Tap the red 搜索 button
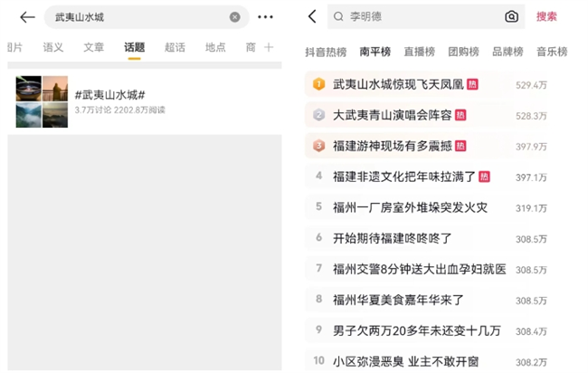 point(546,16)
